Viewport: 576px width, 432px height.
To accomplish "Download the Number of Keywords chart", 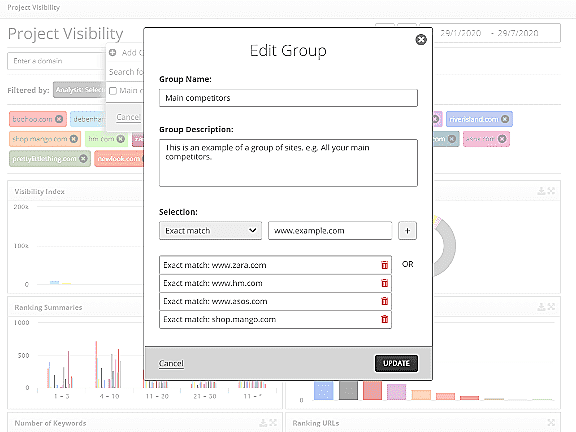I will click(263, 423).
